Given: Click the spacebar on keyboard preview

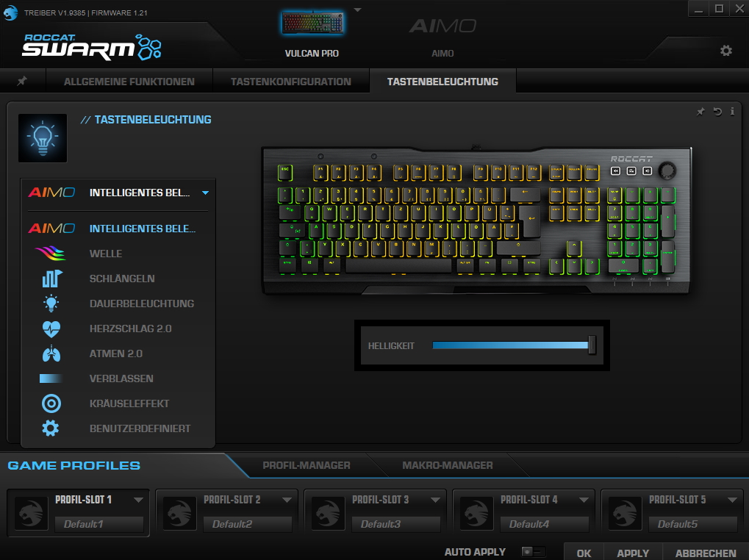Looking at the screenshot, I should tap(399, 265).
